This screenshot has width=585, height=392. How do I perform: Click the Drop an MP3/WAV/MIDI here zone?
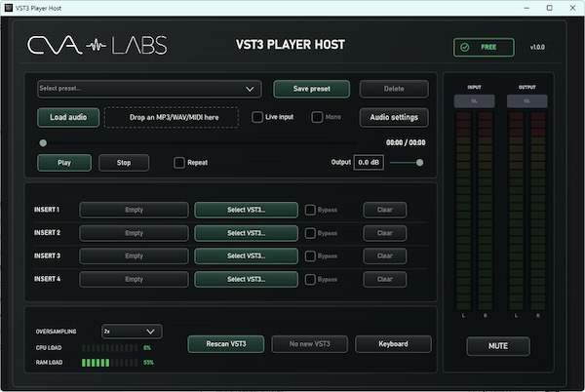pyautogui.click(x=172, y=117)
